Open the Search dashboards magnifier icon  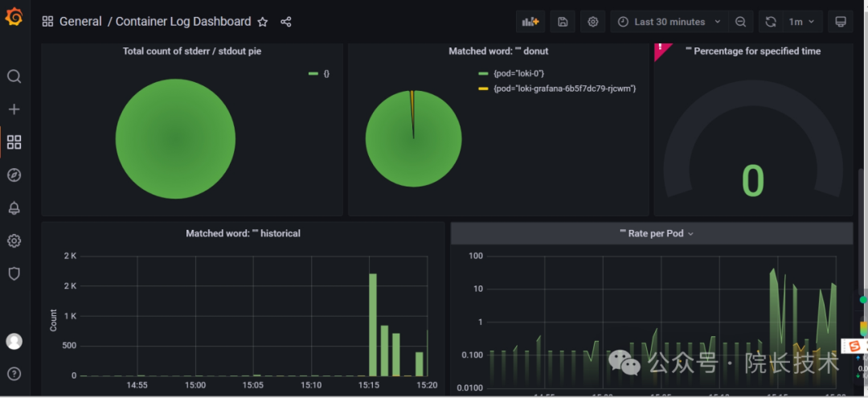tap(14, 76)
